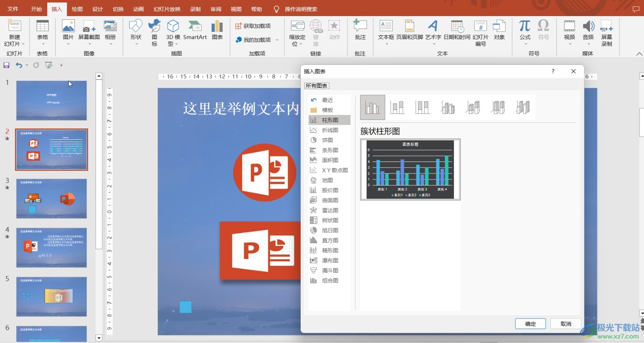This screenshot has height=343, width=644.
Task: Collapse the ribbon with the chevron
Action: click(x=639, y=54)
